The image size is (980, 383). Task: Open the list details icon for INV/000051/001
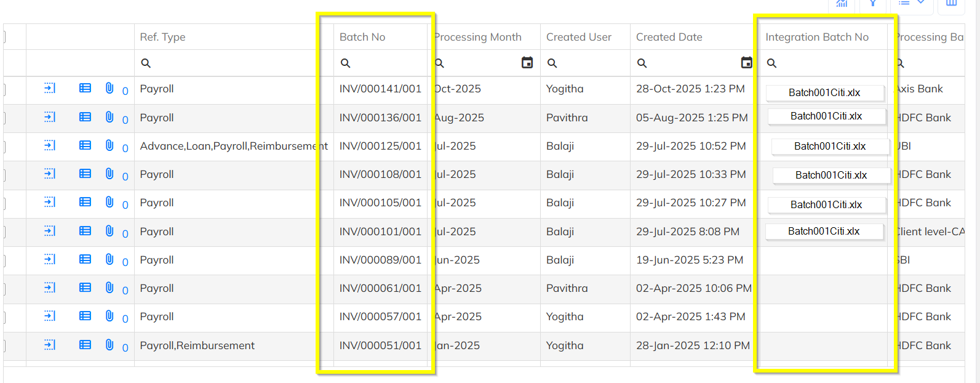click(85, 345)
